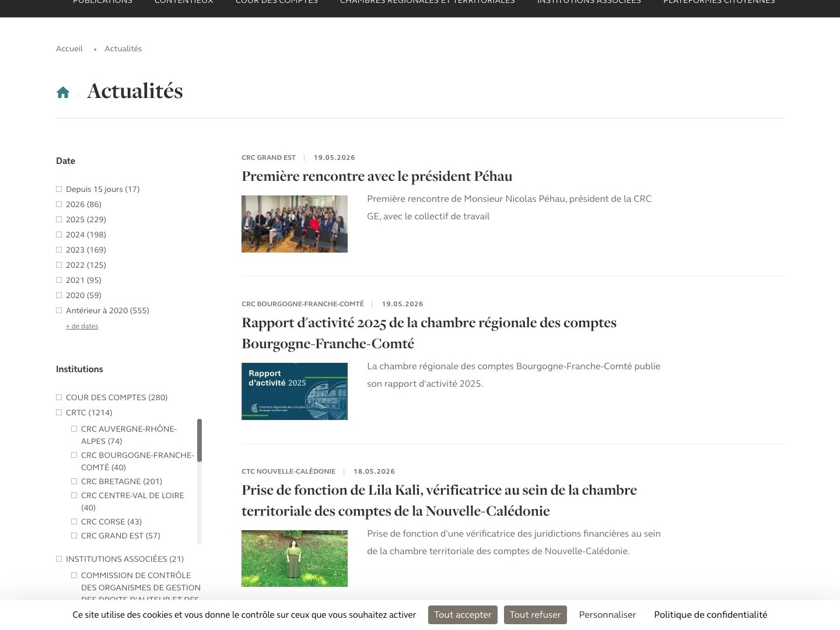Open the Accueil breadcrumb link
Image resolution: width=840 pixels, height=630 pixels.
69,48
